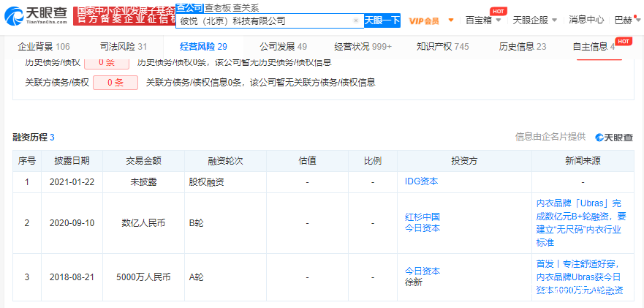Viewport: 644px width, 308px height.
Task: Click the 融资历程 3 section heading
Action: click(34, 138)
